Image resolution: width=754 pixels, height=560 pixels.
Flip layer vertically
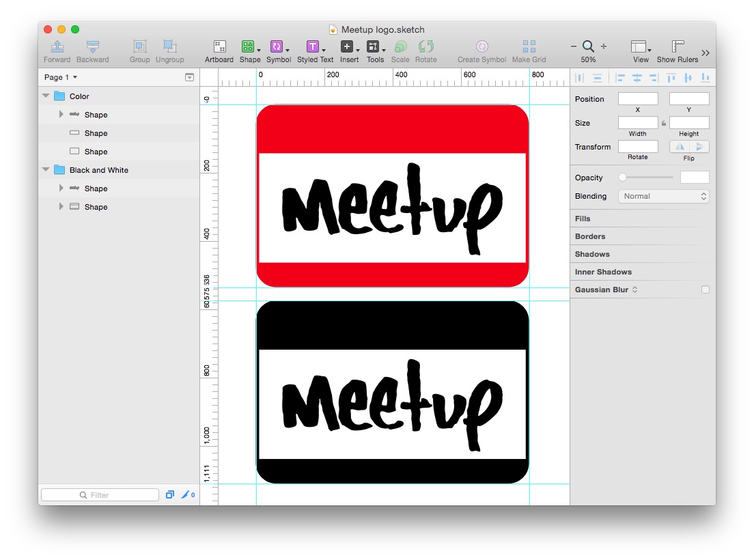(x=699, y=147)
